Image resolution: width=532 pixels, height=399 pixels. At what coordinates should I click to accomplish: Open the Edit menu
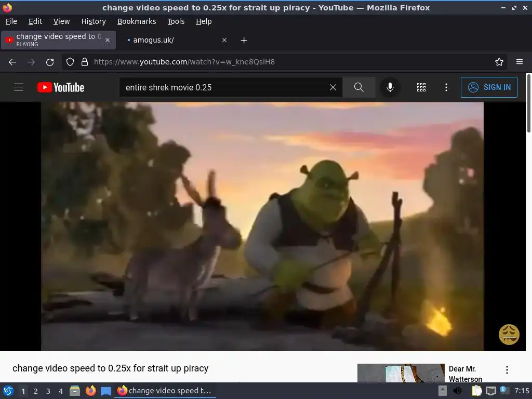[x=35, y=21]
